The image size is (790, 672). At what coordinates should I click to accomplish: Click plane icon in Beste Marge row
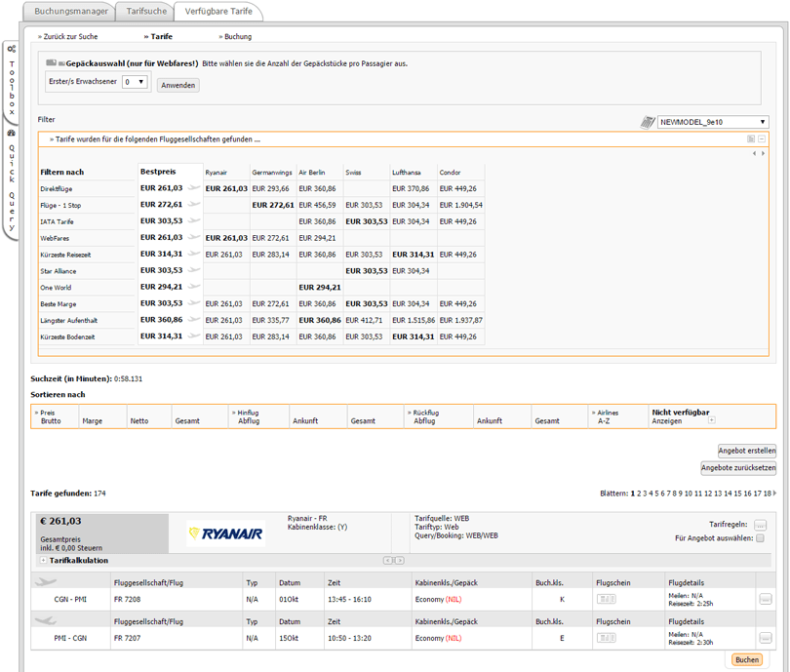tap(194, 303)
